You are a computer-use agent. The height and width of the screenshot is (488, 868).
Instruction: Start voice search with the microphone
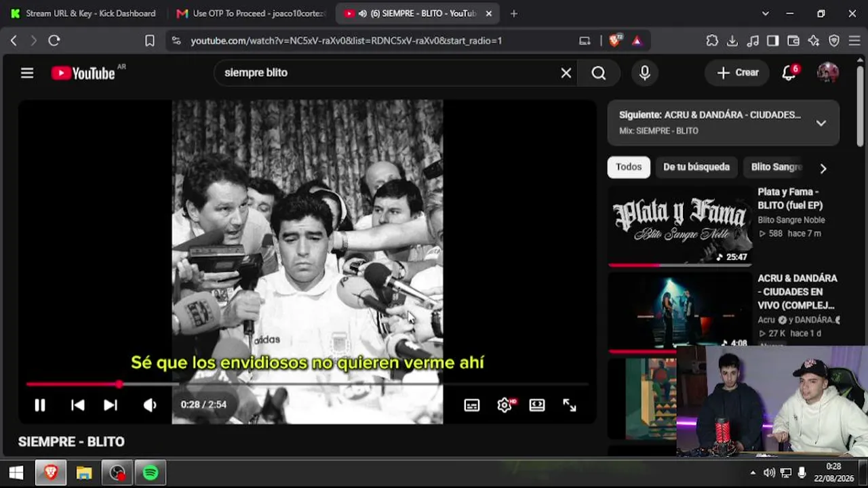[x=645, y=73]
